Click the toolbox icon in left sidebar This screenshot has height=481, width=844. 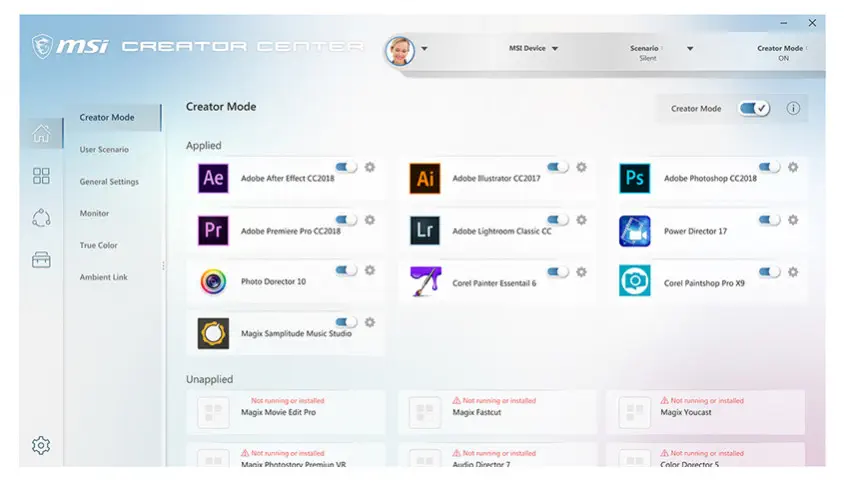pyautogui.click(x=41, y=260)
